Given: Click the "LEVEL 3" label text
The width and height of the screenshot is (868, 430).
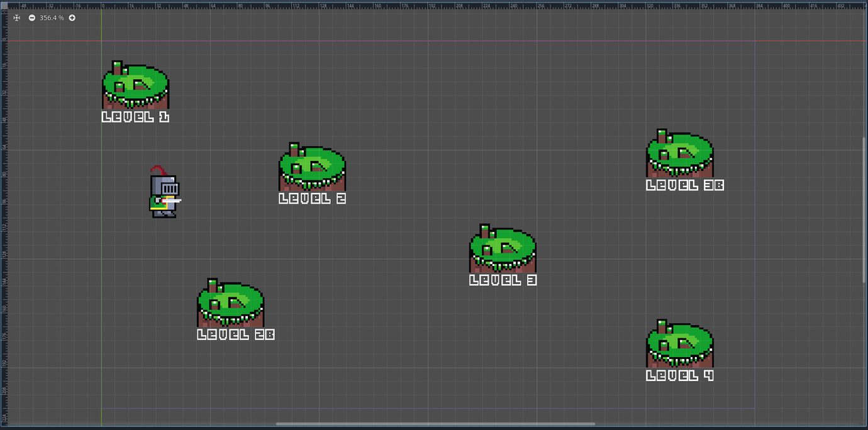Looking at the screenshot, I should coord(503,280).
